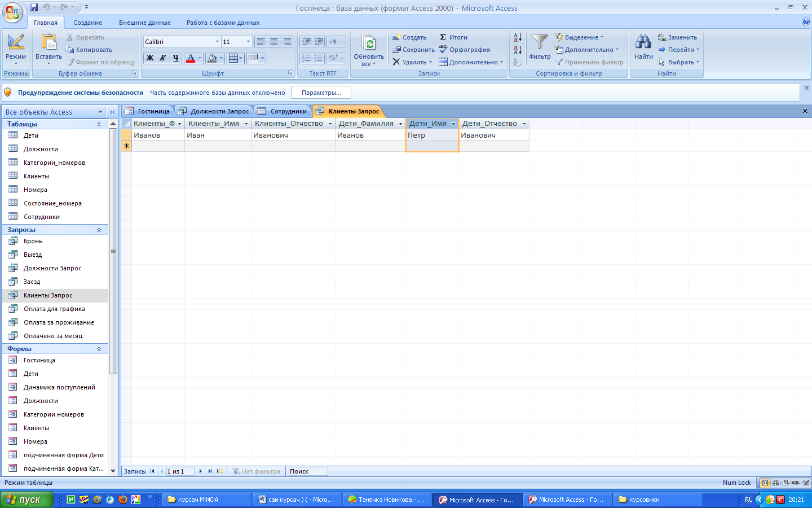The height and width of the screenshot is (508, 812).
Task: Switch to Сотрудники document tab
Action: pos(283,111)
